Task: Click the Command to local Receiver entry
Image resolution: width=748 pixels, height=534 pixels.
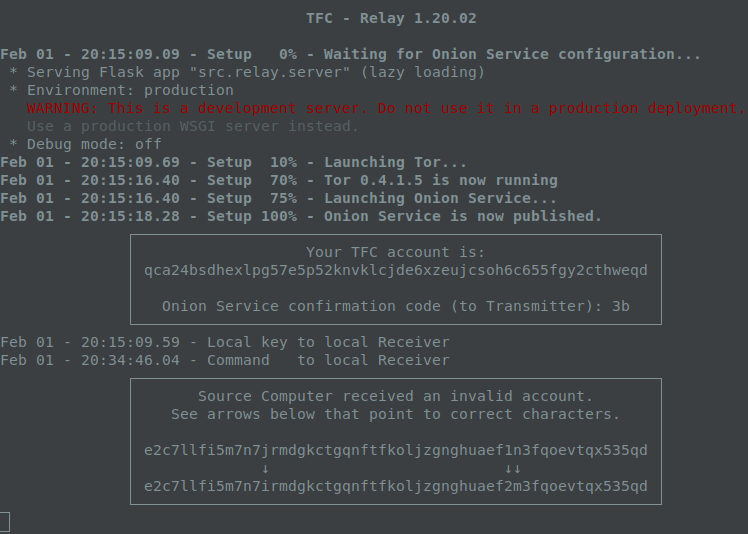Action: tap(225, 360)
